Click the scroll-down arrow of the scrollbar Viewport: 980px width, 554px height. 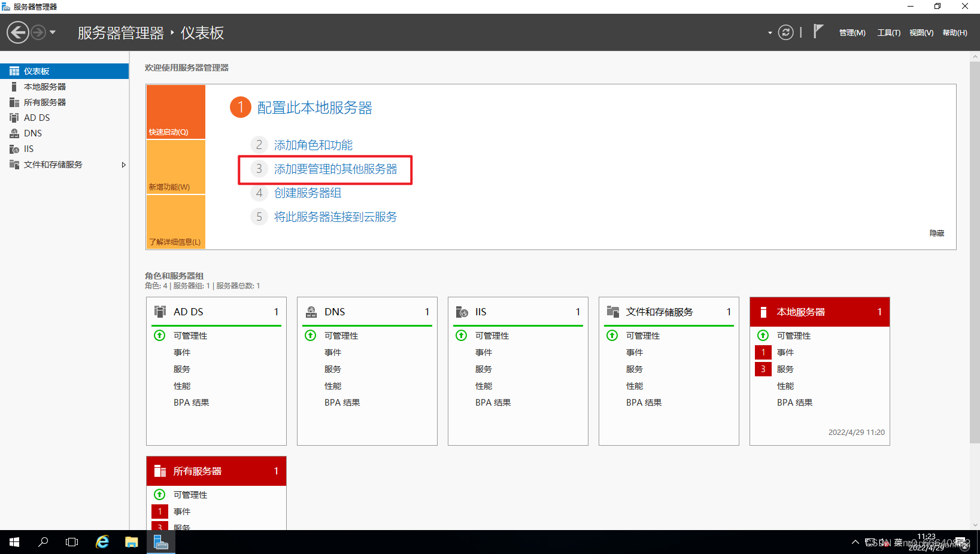pos(975,525)
